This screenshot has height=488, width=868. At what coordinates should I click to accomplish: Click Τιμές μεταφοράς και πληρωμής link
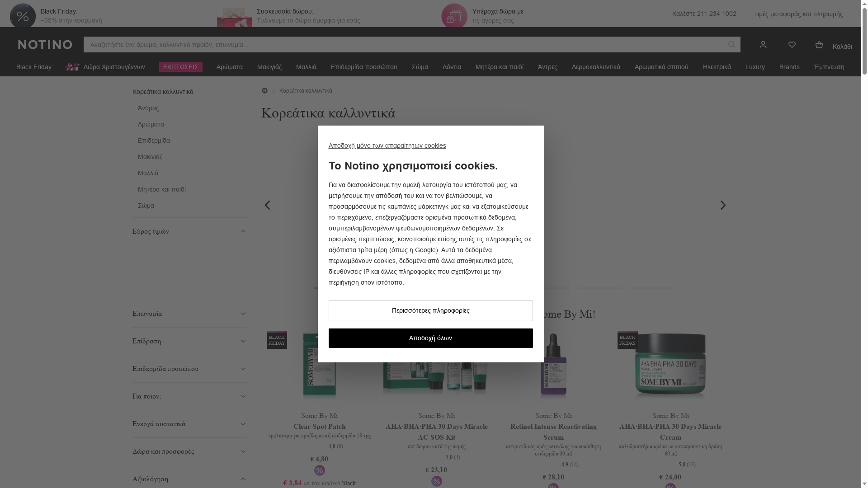point(798,14)
